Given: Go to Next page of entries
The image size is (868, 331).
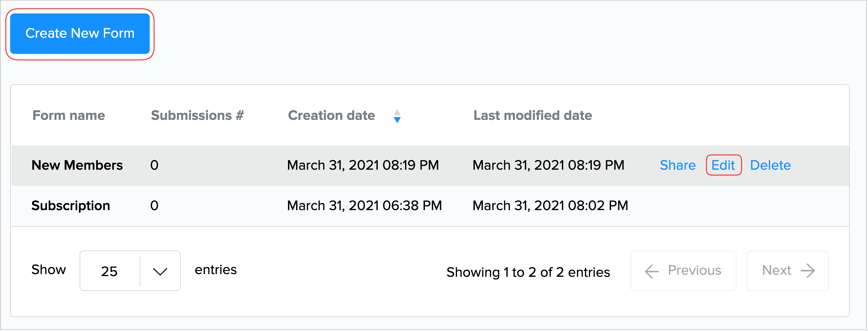Looking at the screenshot, I should pyautogui.click(x=787, y=271).
